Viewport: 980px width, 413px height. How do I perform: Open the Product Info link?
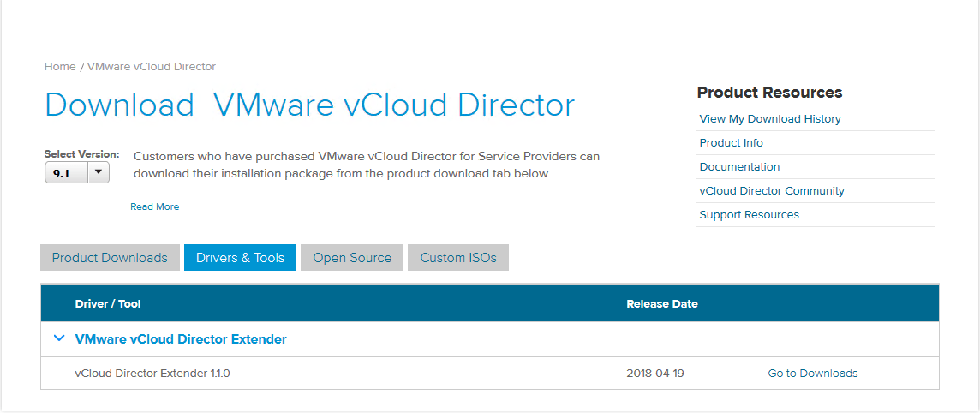coord(732,142)
